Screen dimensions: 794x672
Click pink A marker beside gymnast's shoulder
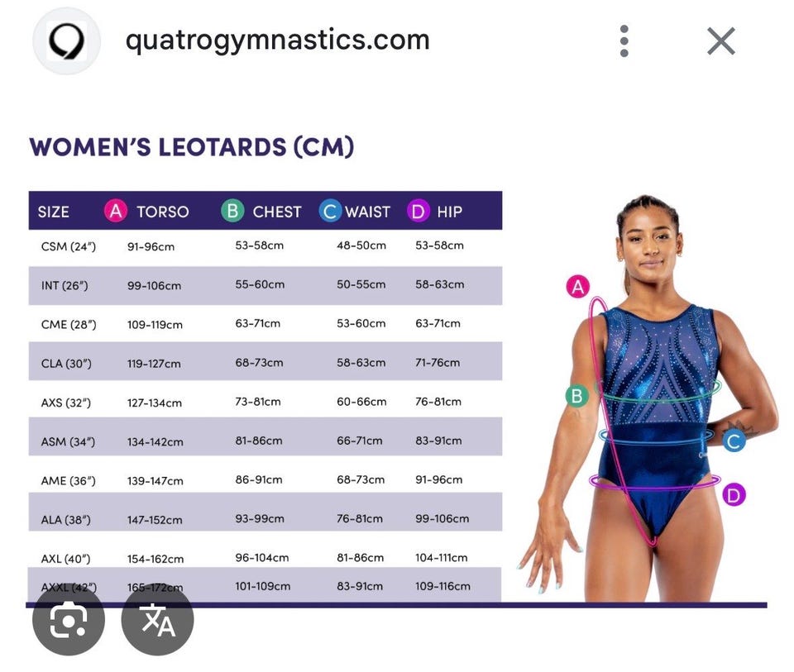point(577,287)
